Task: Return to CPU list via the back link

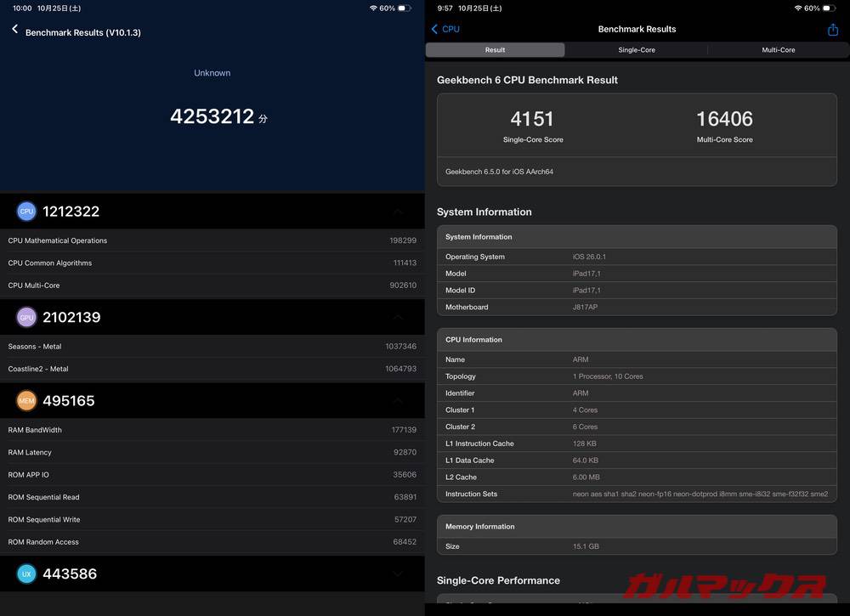Action: [446, 28]
